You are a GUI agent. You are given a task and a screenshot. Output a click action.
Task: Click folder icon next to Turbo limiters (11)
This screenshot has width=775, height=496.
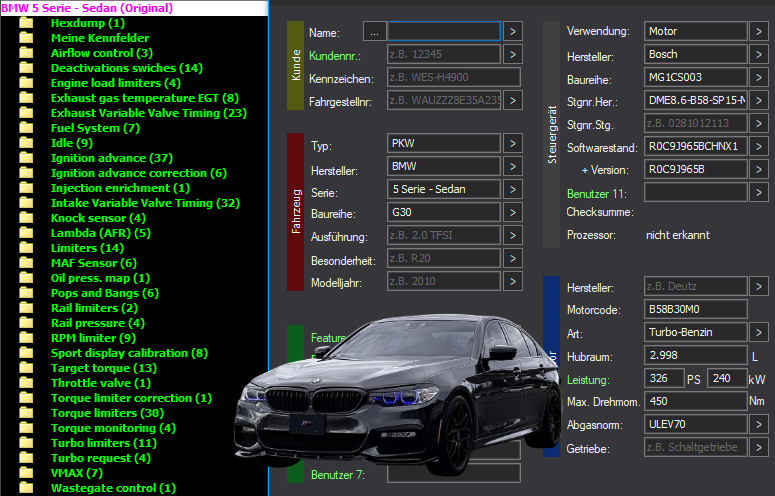(26, 443)
